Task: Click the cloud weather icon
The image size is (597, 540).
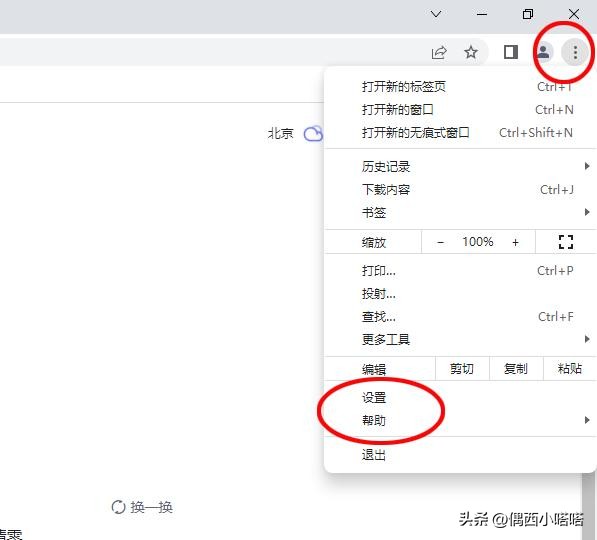Action: coord(313,134)
